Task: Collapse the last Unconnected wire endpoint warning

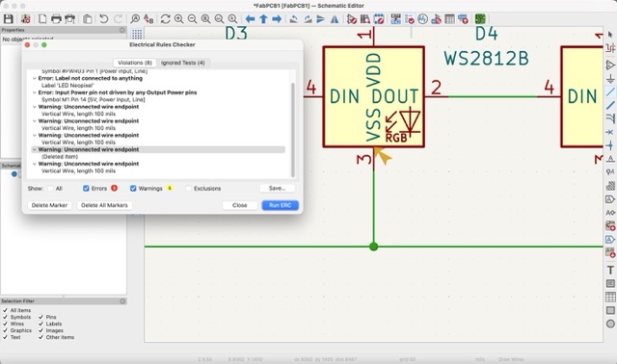Action: click(35, 164)
